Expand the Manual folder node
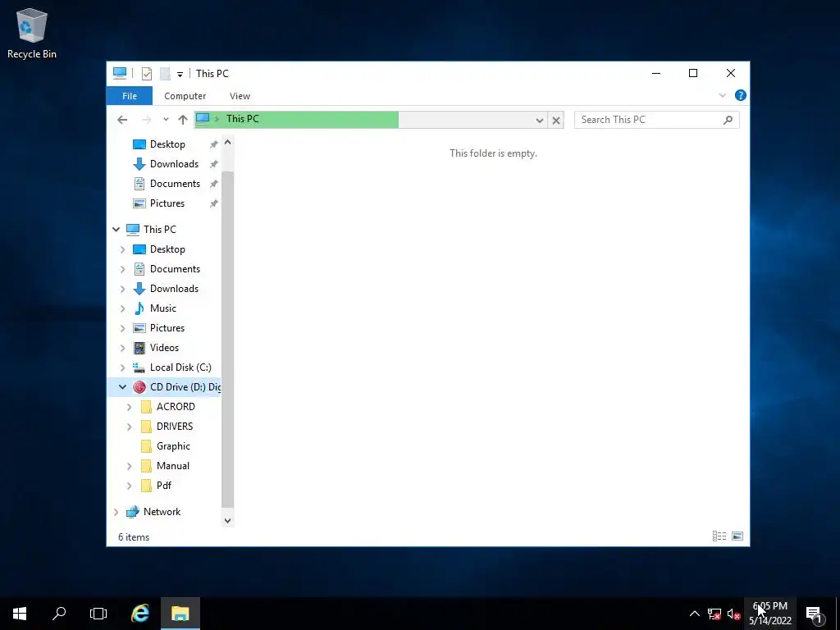Viewport: 840px width, 630px height. click(129, 467)
